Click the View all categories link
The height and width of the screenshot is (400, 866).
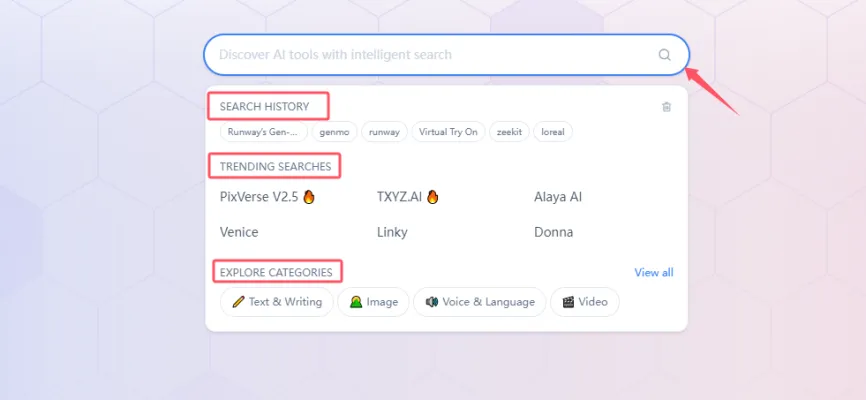pyautogui.click(x=653, y=272)
